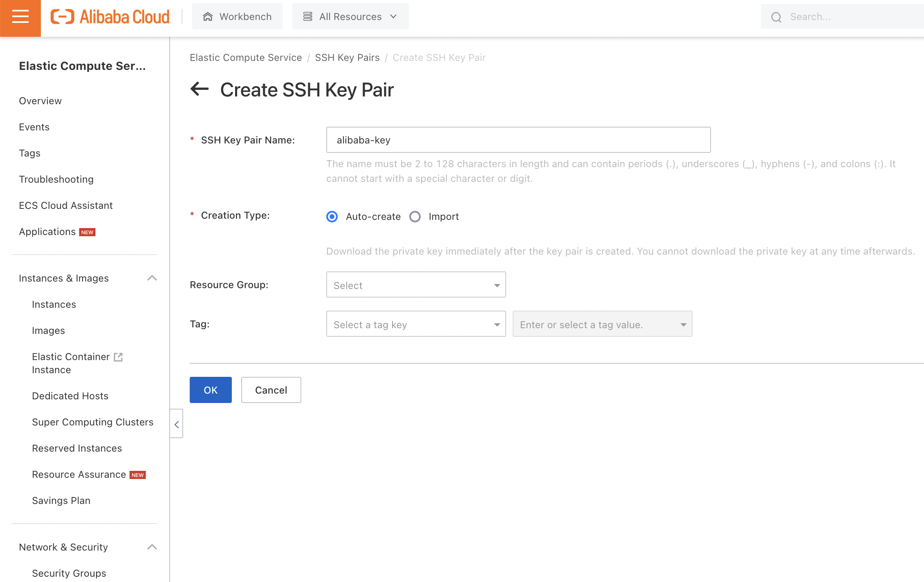Screen dimensions: 924x582
Task: Click the Elastic Compute Service sidebar title
Action: coord(82,66)
